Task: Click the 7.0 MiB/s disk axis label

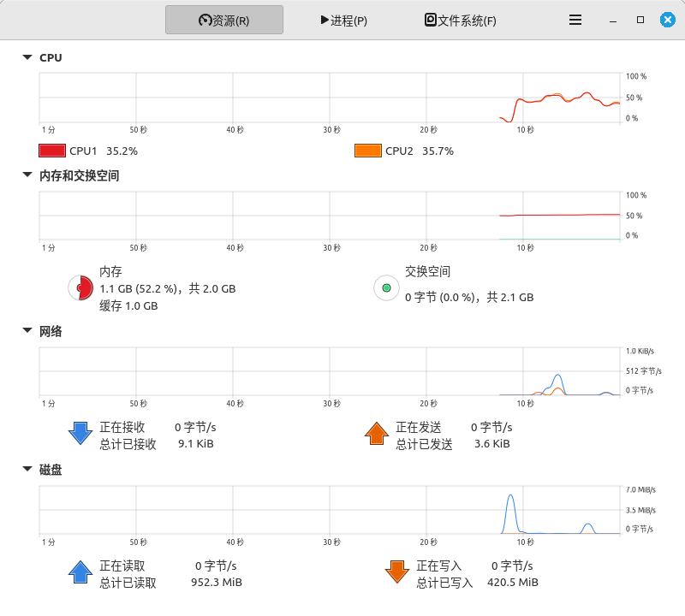Action: [640, 490]
